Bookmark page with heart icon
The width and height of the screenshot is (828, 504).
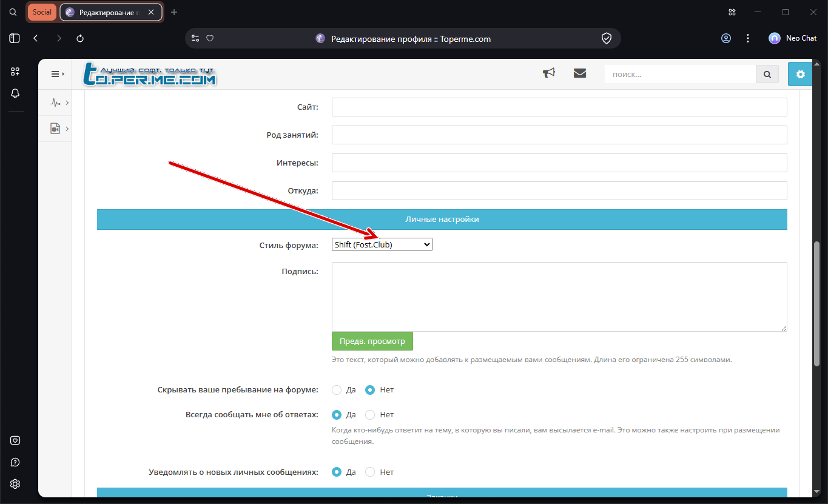click(210, 38)
